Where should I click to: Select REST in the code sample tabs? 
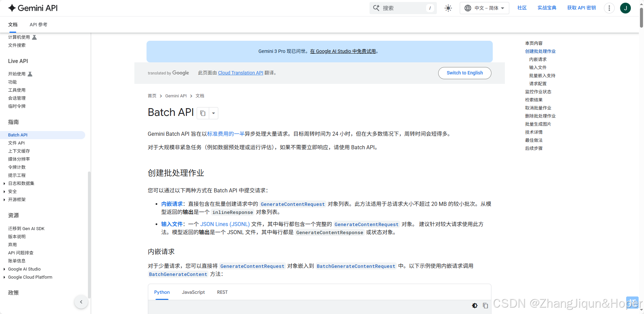(x=222, y=292)
